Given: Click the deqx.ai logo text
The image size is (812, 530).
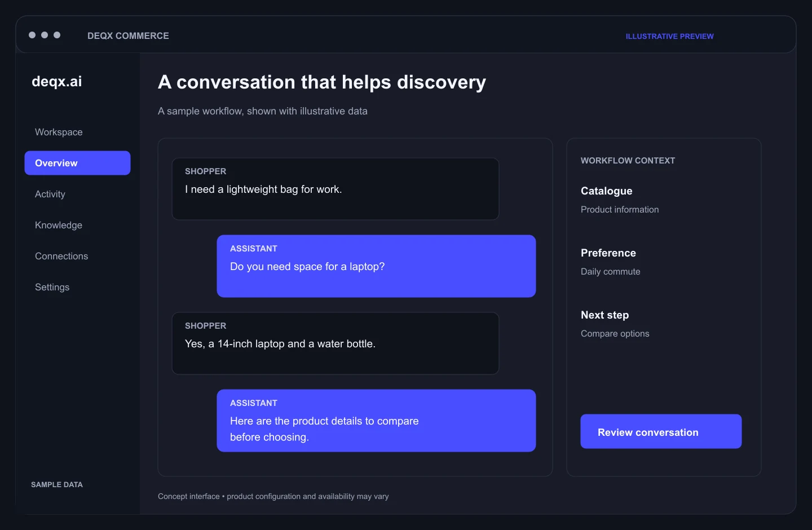Looking at the screenshot, I should point(57,81).
